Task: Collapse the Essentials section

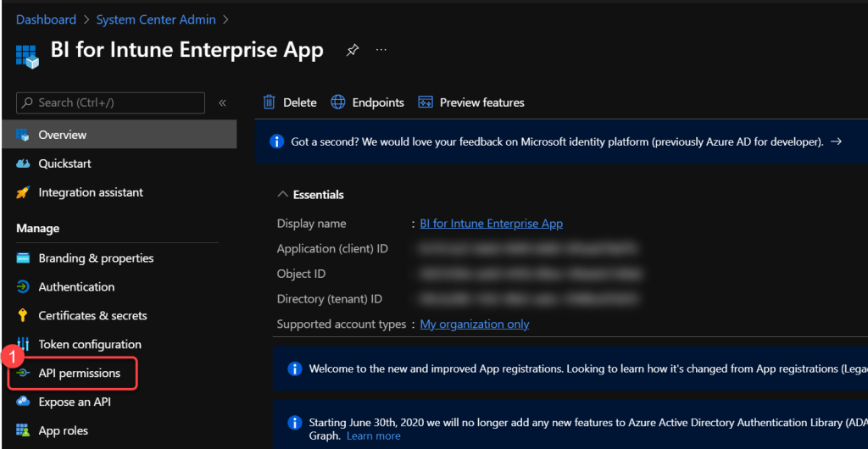Action: click(x=283, y=195)
